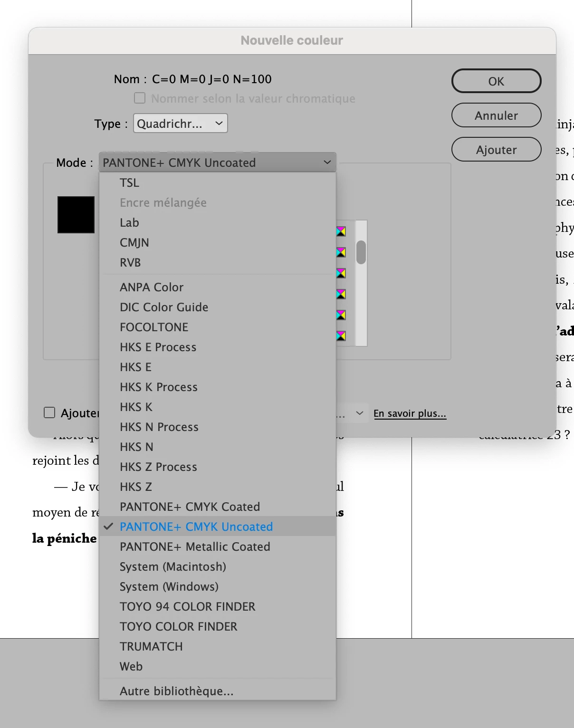The width and height of the screenshot is (574, 728).
Task: Select PANTONE+ CMYK Coated library
Action: click(x=218, y=507)
